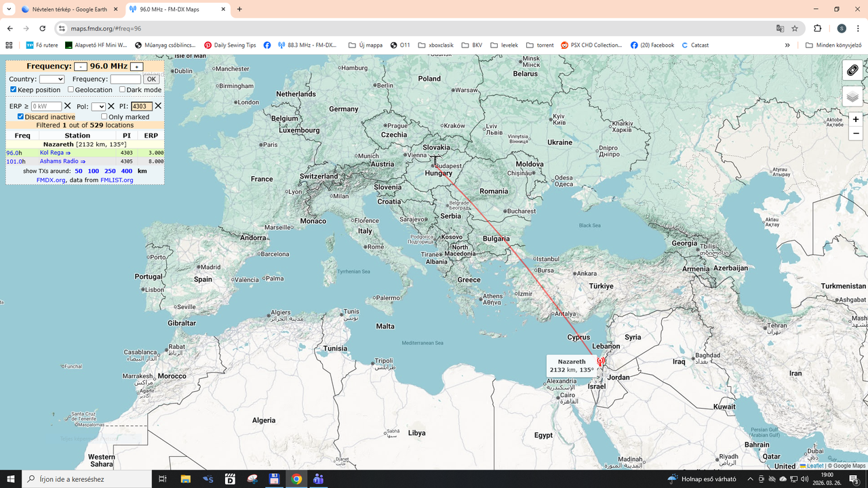Open the tab search dropdown arrow
This screenshot has height=488, width=868.
tap(8, 9)
